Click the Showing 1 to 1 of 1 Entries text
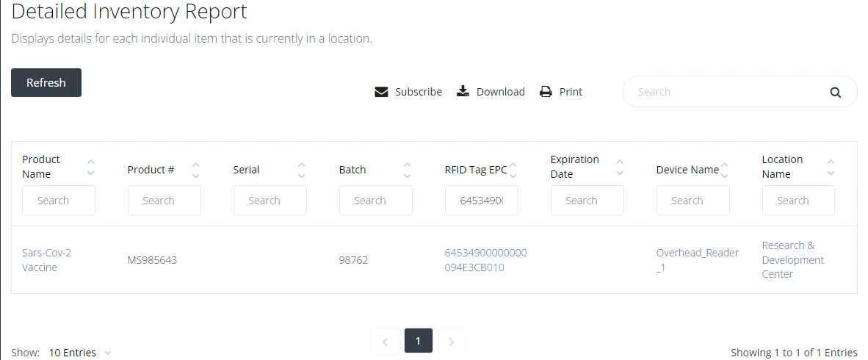Viewport: 868px width, 360px height. tap(794, 353)
